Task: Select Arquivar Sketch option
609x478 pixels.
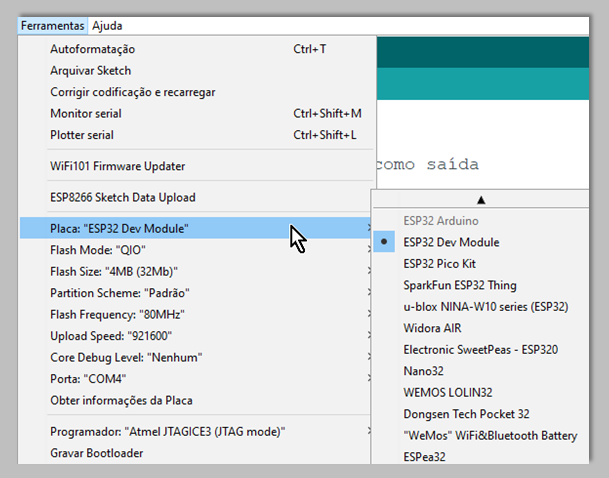Action: coord(90,71)
